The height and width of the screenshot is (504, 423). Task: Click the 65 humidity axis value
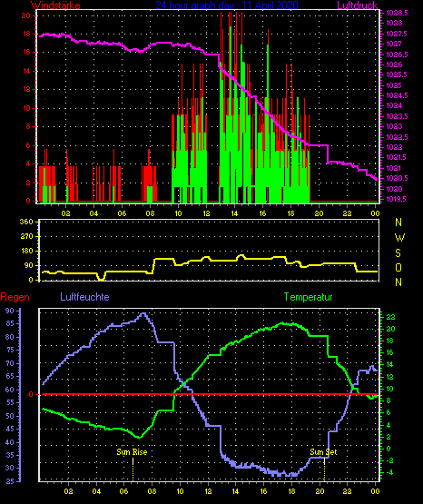click(x=10, y=376)
